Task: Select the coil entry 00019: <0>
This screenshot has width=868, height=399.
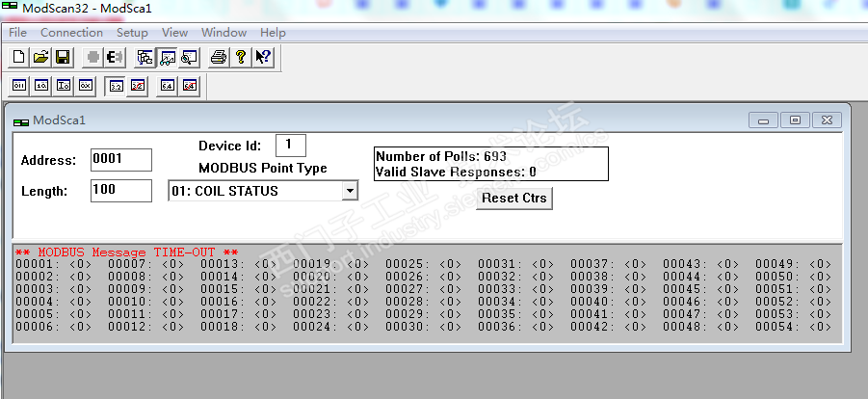Action: click(x=330, y=264)
